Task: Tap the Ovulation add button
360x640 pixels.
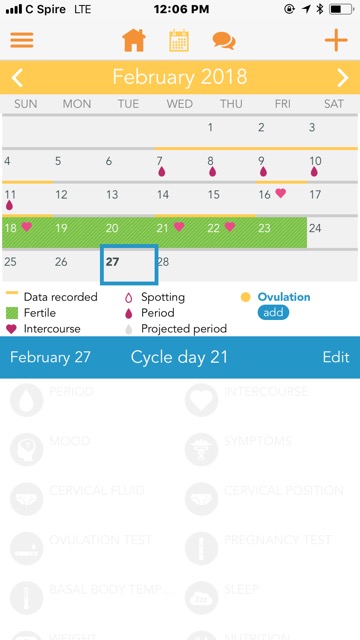Action: coord(273,313)
